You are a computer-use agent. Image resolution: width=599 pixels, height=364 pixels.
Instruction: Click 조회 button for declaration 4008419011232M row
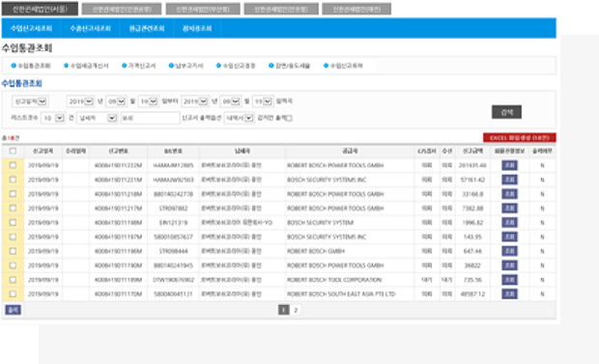pos(509,165)
